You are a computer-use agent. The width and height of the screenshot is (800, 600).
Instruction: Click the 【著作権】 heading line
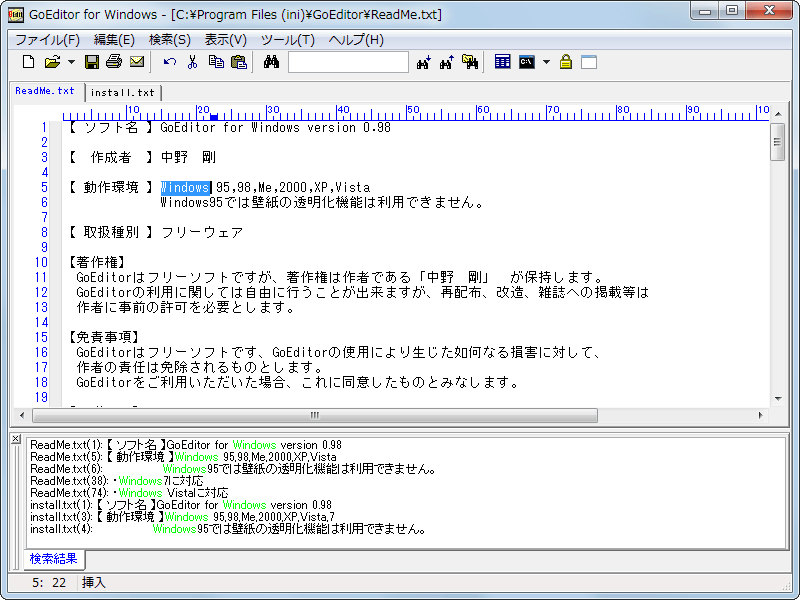click(x=97, y=262)
